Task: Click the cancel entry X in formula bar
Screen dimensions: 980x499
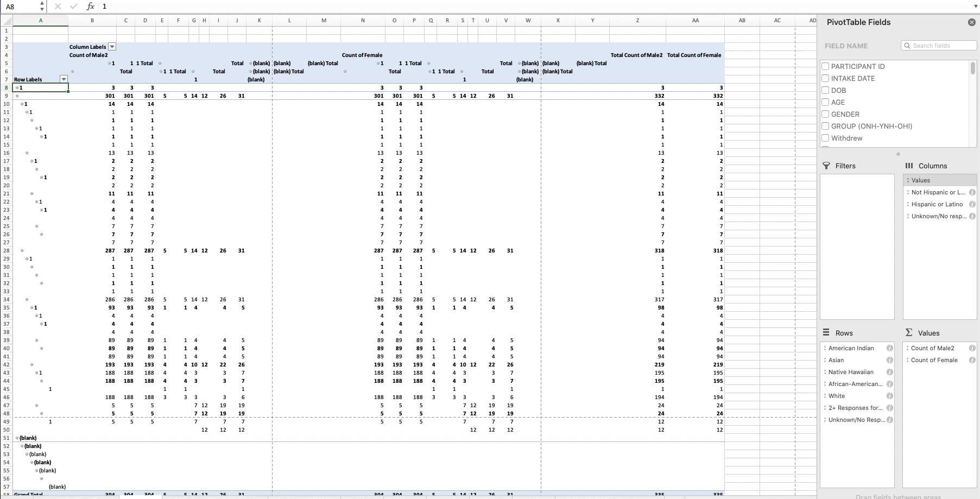Action: click(58, 7)
